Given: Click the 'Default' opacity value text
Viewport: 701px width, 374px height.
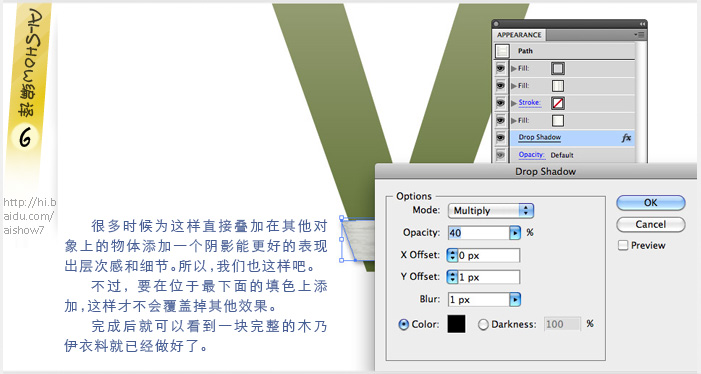Looking at the screenshot, I should click(562, 155).
